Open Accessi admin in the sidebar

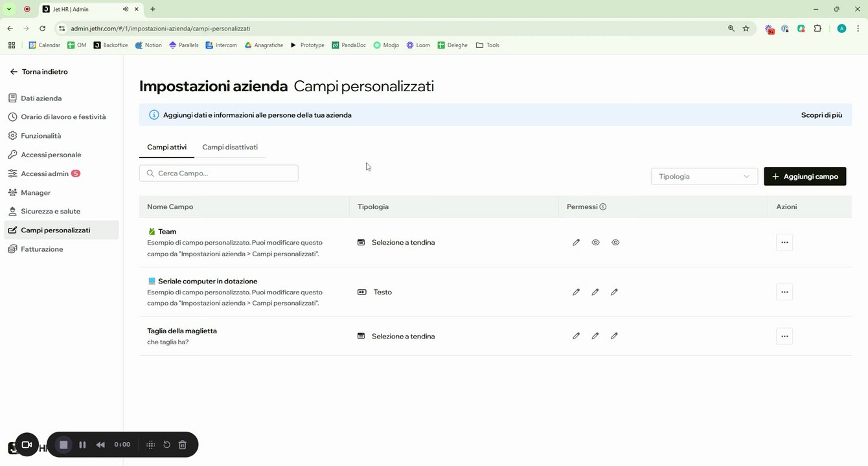[x=45, y=173]
